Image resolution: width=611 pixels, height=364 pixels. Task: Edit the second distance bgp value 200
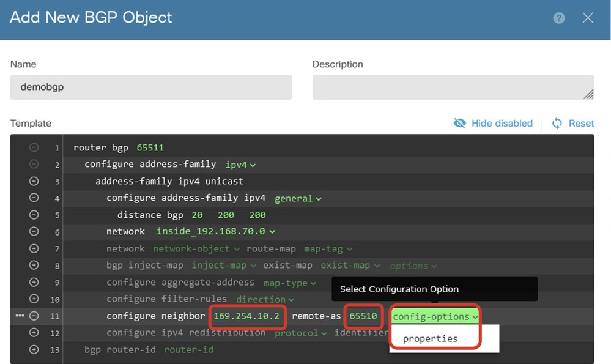pyautogui.click(x=226, y=215)
